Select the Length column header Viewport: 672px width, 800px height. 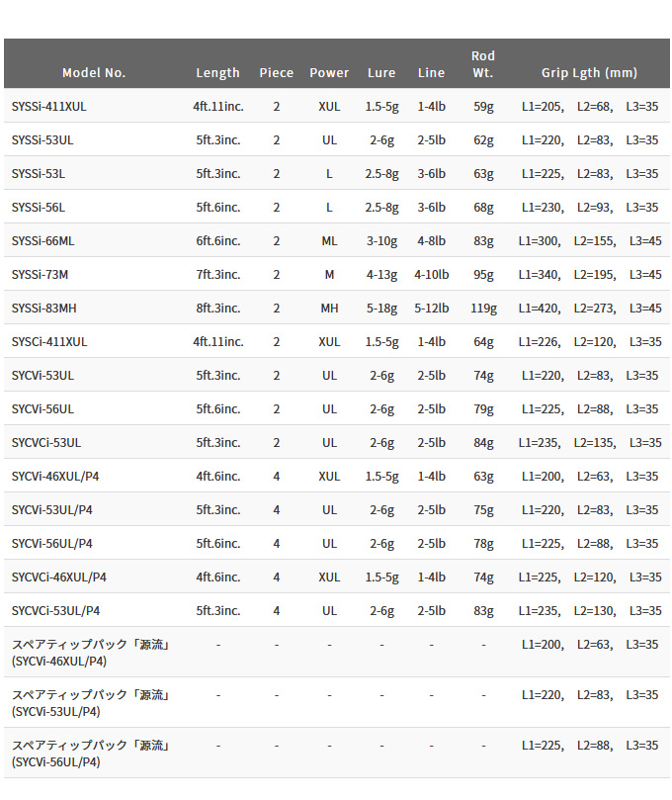pos(217,73)
